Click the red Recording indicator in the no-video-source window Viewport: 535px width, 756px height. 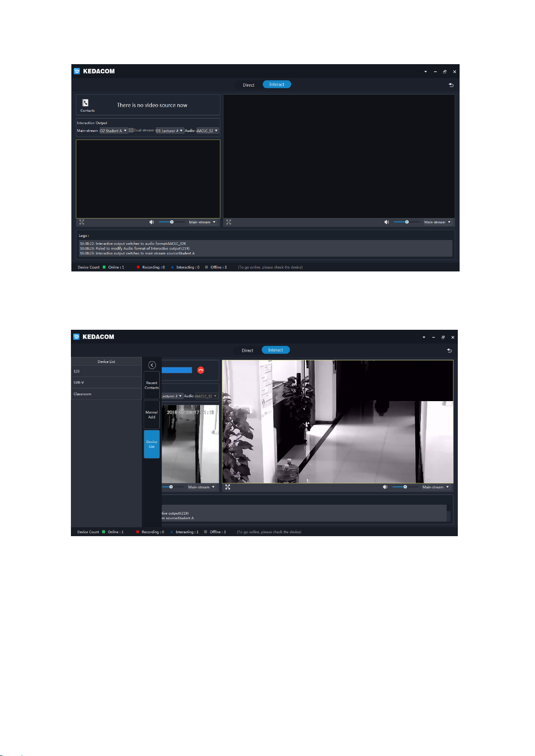[x=138, y=267]
